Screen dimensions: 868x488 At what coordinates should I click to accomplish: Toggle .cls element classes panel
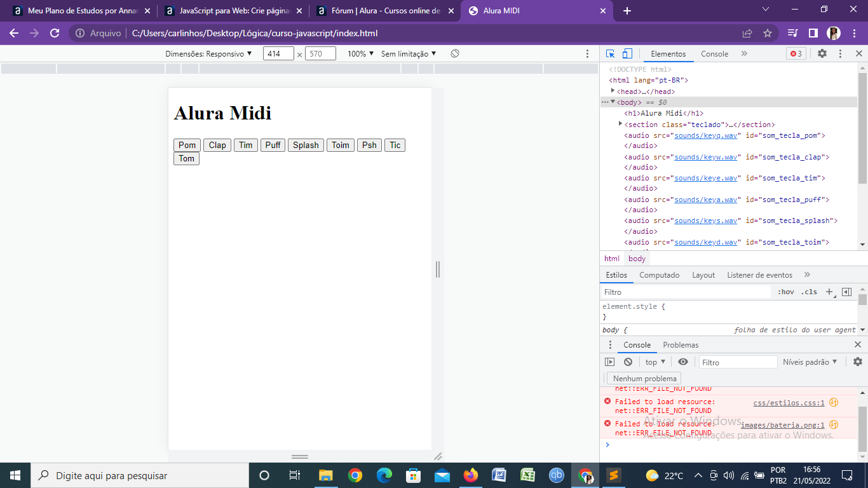(x=809, y=292)
